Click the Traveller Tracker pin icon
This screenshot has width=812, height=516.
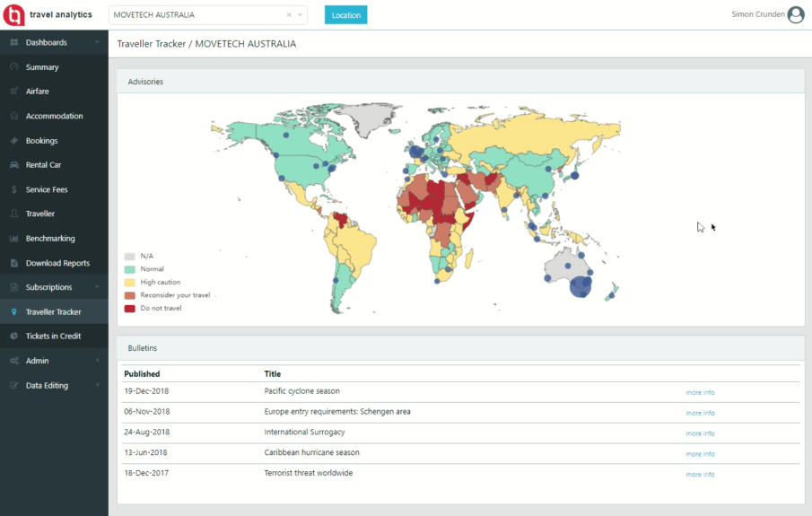(14, 312)
